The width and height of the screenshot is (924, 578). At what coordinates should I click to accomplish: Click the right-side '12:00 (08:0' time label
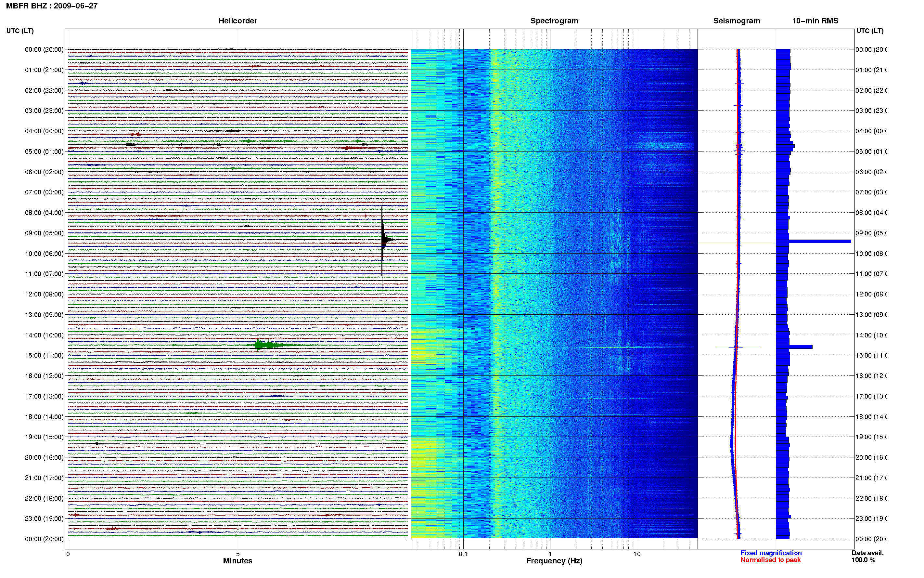(x=871, y=294)
